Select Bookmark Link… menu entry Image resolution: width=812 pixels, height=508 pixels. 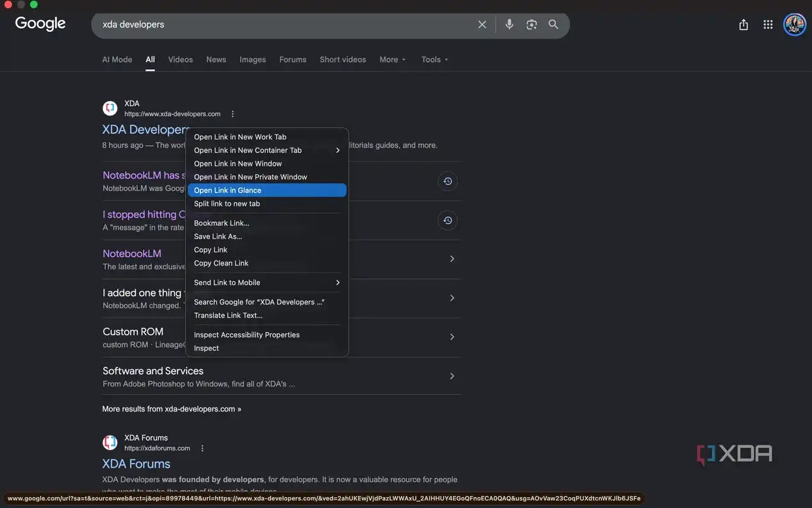267,223
